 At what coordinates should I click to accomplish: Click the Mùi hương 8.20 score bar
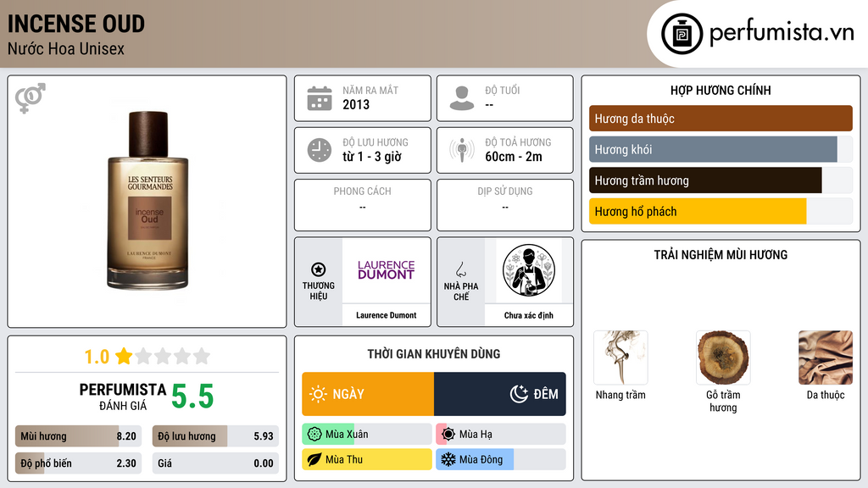[x=78, y=436]
